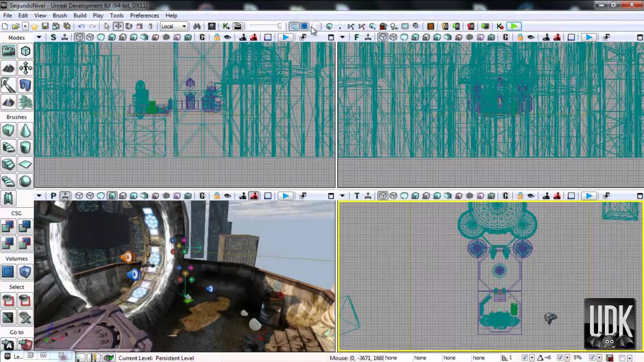Pick the Cylinder builder brush
The width and height of the screenshot is (644, 362).
[x=25, y=148]
